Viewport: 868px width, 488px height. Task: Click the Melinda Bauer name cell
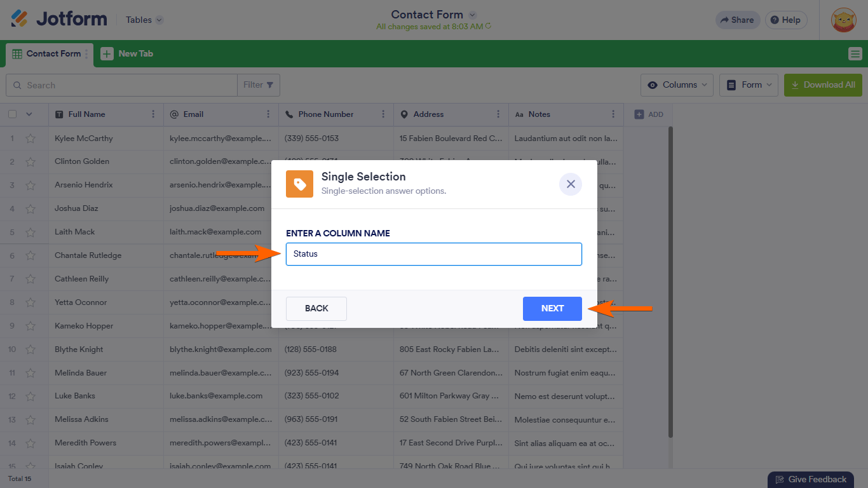[106, 373]
